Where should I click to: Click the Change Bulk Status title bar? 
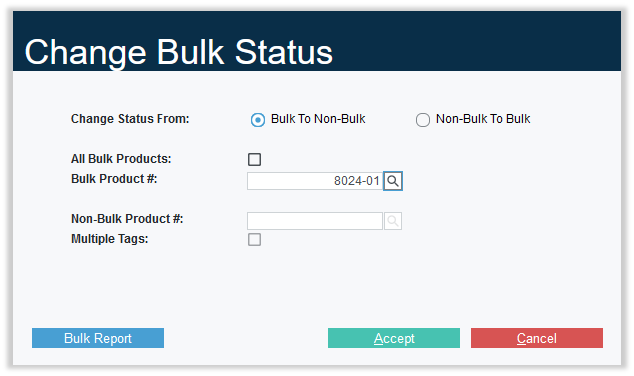(317, 41)
